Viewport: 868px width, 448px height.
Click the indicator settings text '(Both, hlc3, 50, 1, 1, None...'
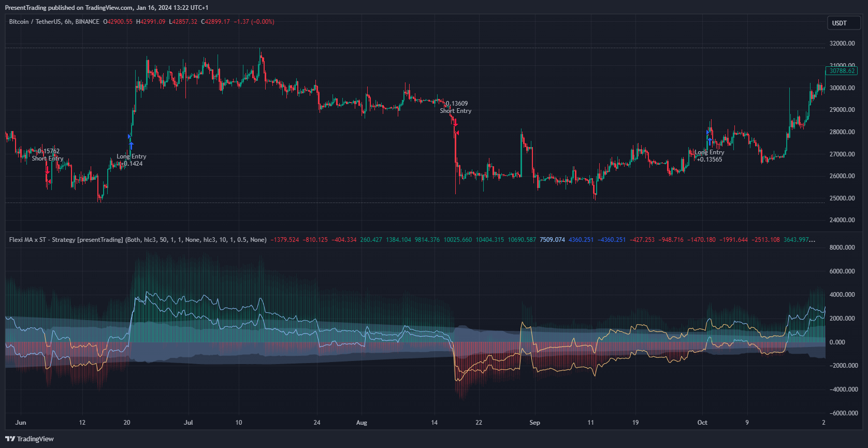196,240
